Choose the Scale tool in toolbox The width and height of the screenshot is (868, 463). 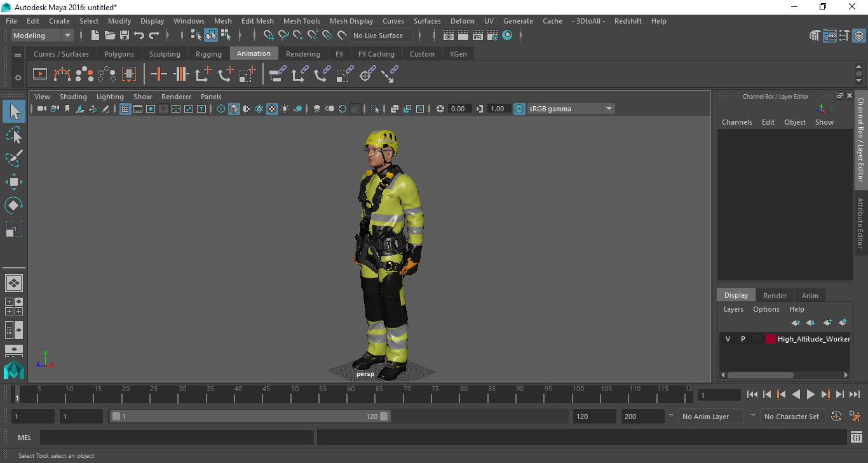click(14, 228)
